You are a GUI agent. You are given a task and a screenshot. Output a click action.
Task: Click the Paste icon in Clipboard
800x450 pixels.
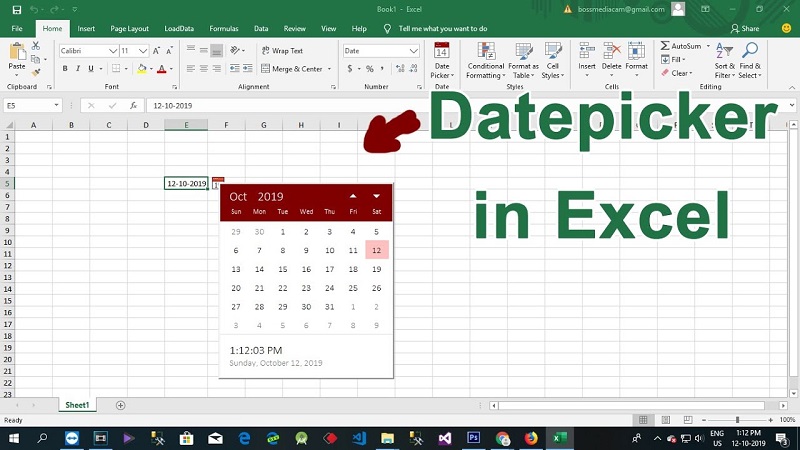(17, 56)
